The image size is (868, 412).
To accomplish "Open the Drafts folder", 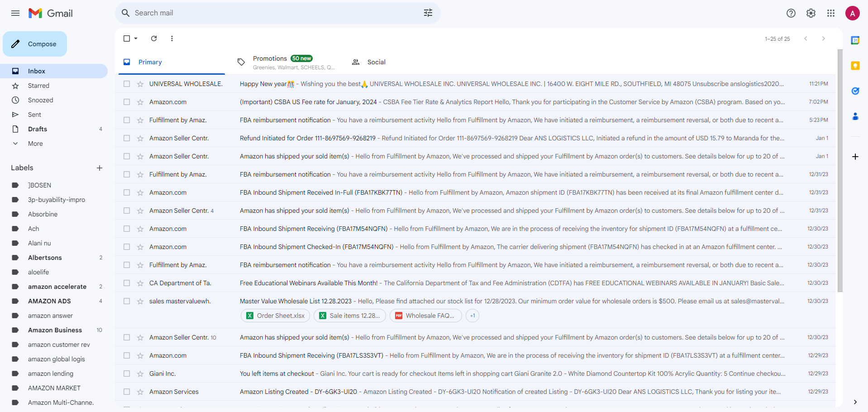I will click(x=54, y=129).
